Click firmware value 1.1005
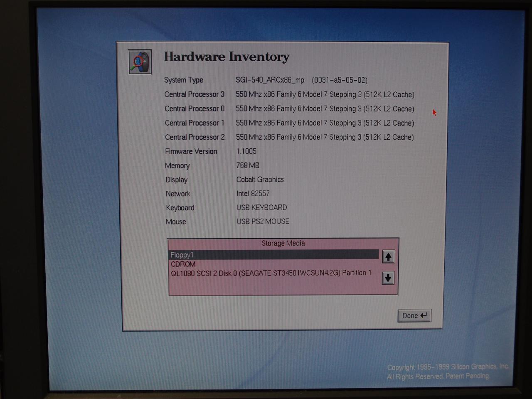532x399 pixels. pos(246,151)
